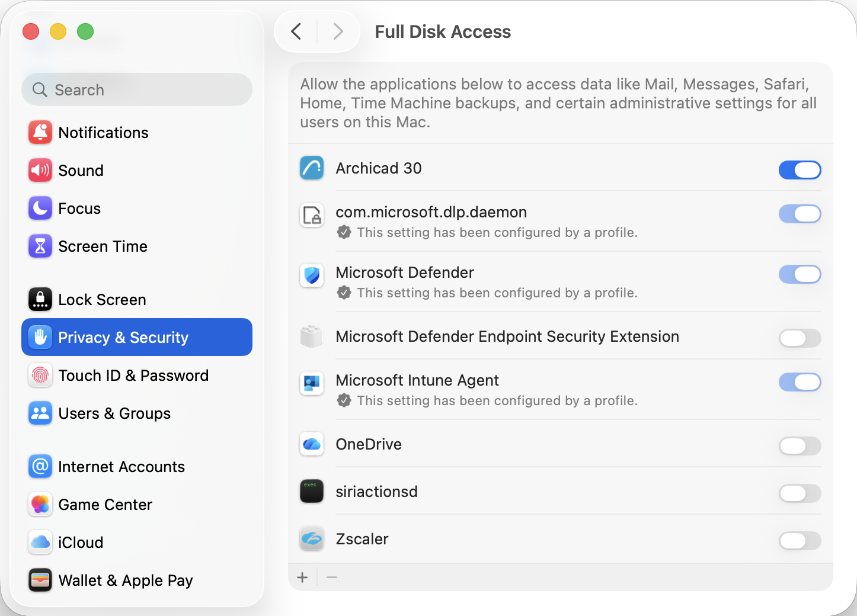857x616 pixels.
Task: Click the Screen Time hourglass icon
Action: tap(40, 246)
